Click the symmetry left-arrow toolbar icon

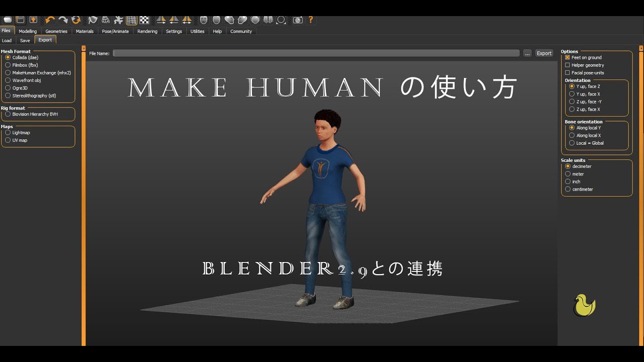click(174, 20)
